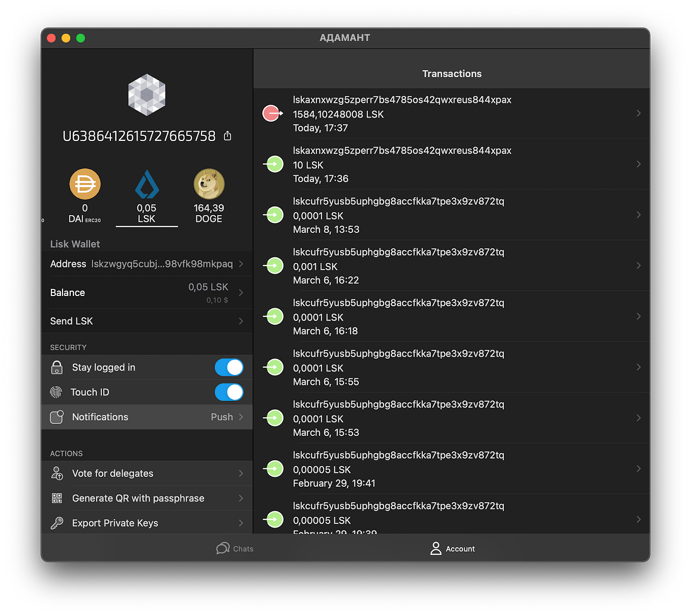Switch to the Account tab
Image resolution: width=691 pixels, height=616 pixels.
(452, 548)
